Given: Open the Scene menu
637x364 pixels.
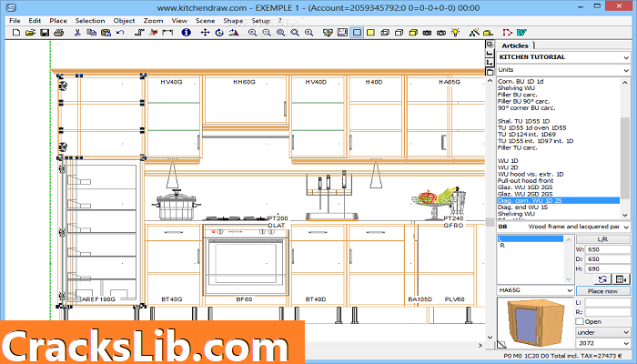Looking at the screenshot, I should click(x=205, y=20).
